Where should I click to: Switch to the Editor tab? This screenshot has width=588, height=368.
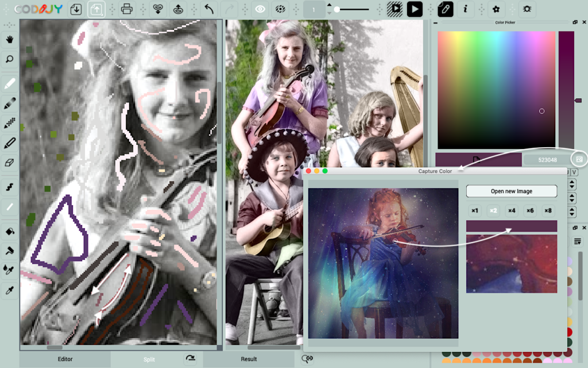coord(65,359)
